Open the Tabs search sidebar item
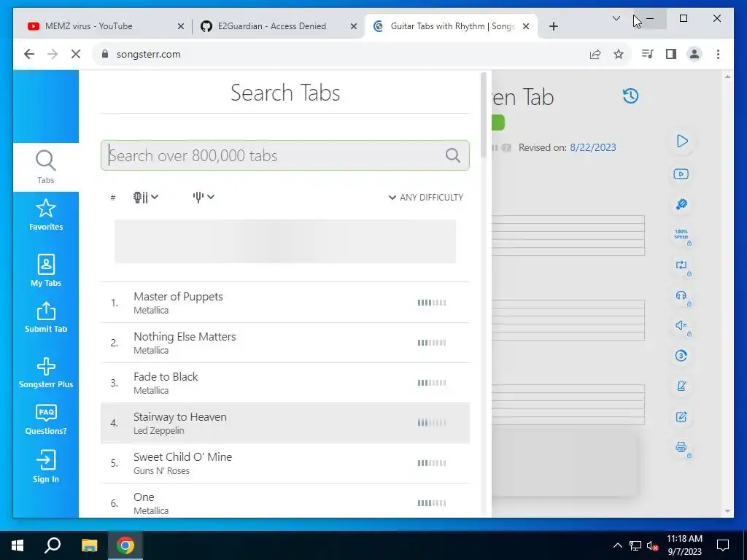 click(46, 167)
